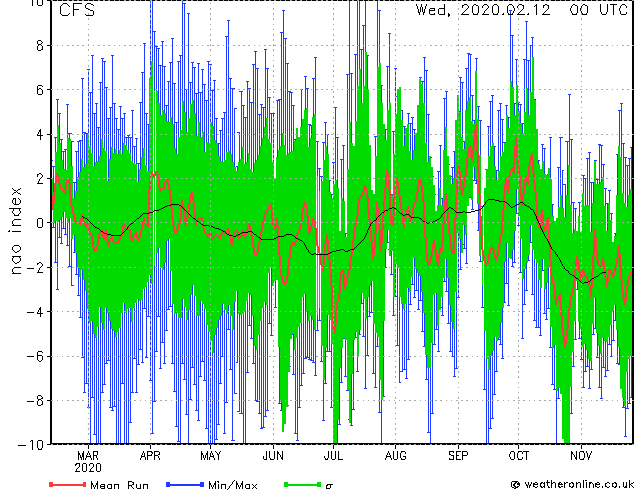Click the y-axis value '-8'
This screenshot has width=634, height=490.
[x=36, y=401]
